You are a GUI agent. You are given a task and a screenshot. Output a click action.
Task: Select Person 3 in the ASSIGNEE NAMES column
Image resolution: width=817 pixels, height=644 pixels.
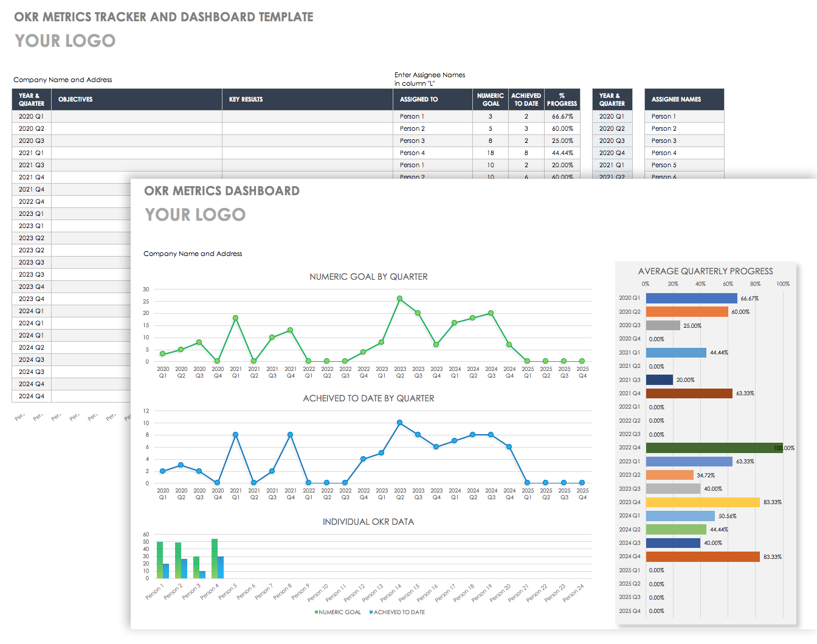(x=684, y=140)
